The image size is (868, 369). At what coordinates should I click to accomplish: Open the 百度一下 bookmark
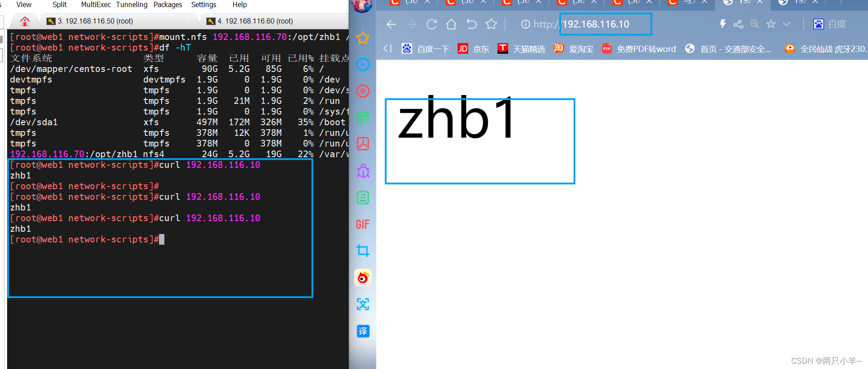click(426, 49)
